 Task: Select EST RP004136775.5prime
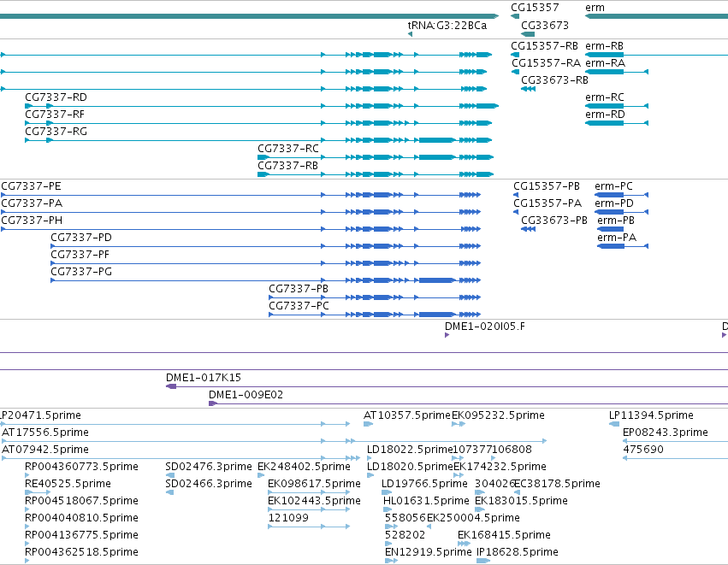click(x=81, y=535)
